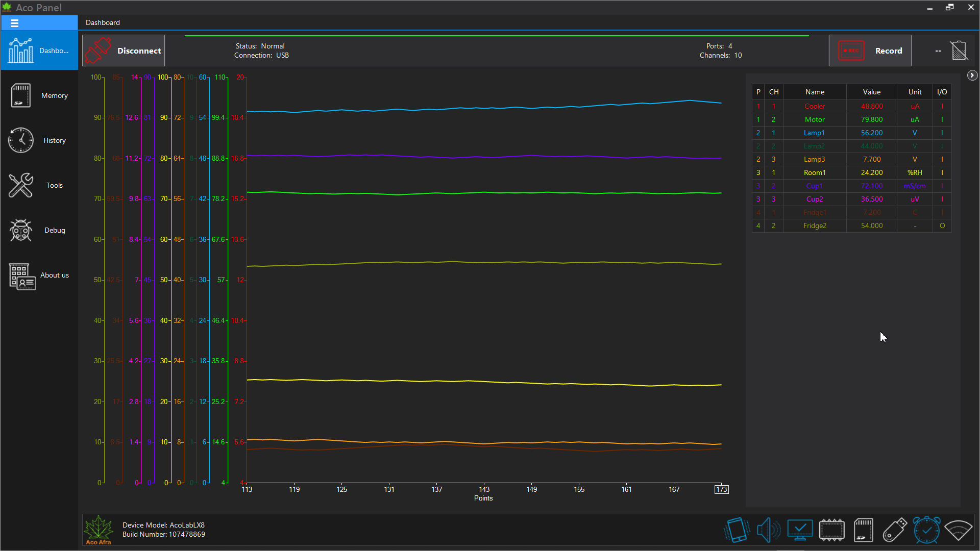Image resolution: width=980 pixels, height=551 pixels.
Task: Select the Cup1 channel row
Action: (x=851, y=186)
